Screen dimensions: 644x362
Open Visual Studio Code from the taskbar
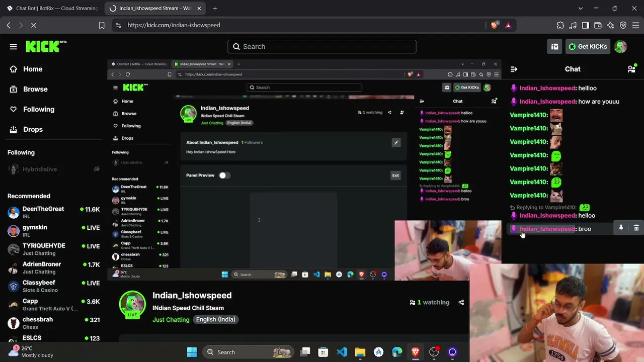coord(342,352)
